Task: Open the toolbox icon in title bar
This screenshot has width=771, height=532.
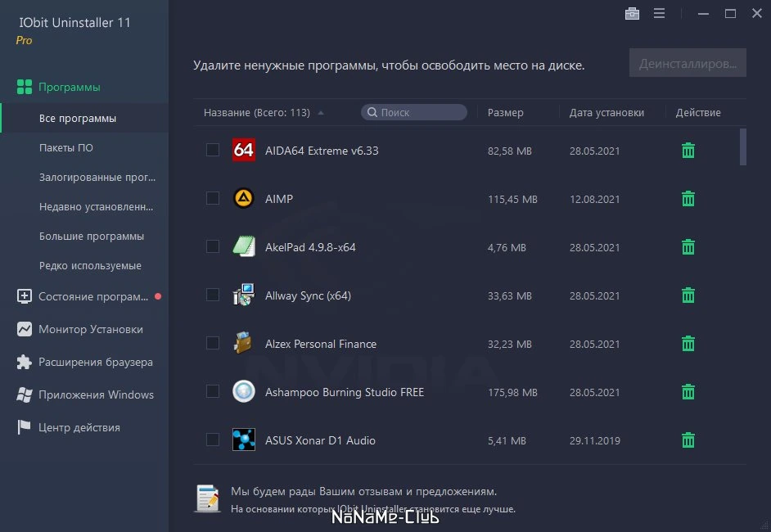Action: click(x=632, y=13)
